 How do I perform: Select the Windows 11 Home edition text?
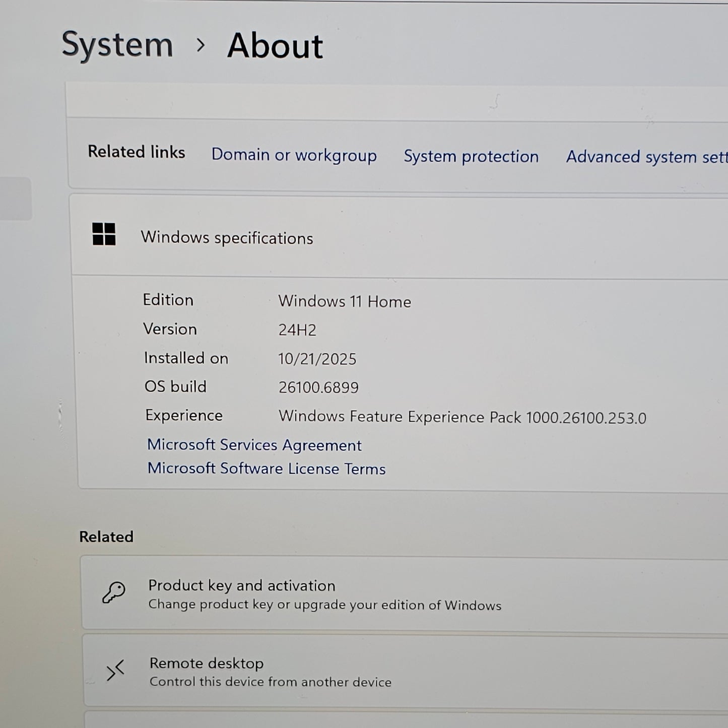coord(344,301)
